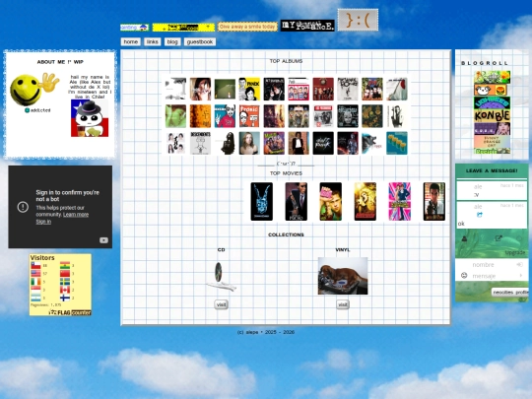Send message with the arrow icon

tap(521, 276)
